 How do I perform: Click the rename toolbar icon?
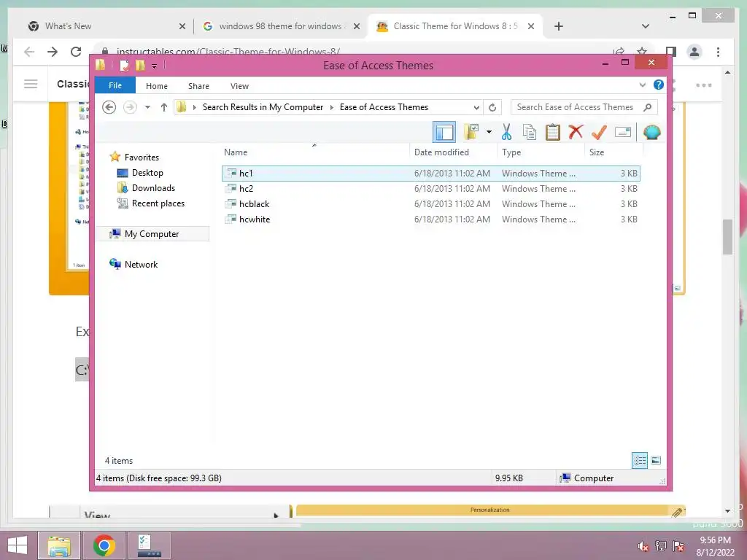pos(623,132)
